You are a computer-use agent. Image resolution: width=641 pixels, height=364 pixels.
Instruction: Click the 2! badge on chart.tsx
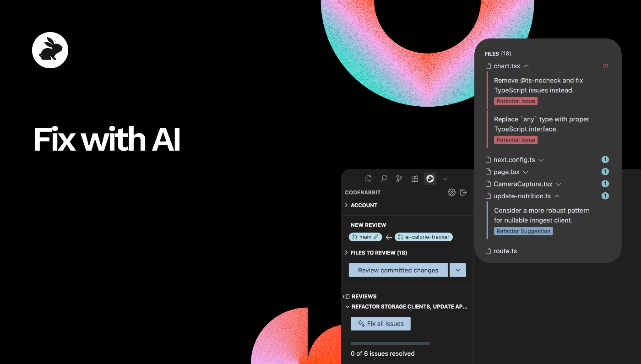tap(605, 66)
